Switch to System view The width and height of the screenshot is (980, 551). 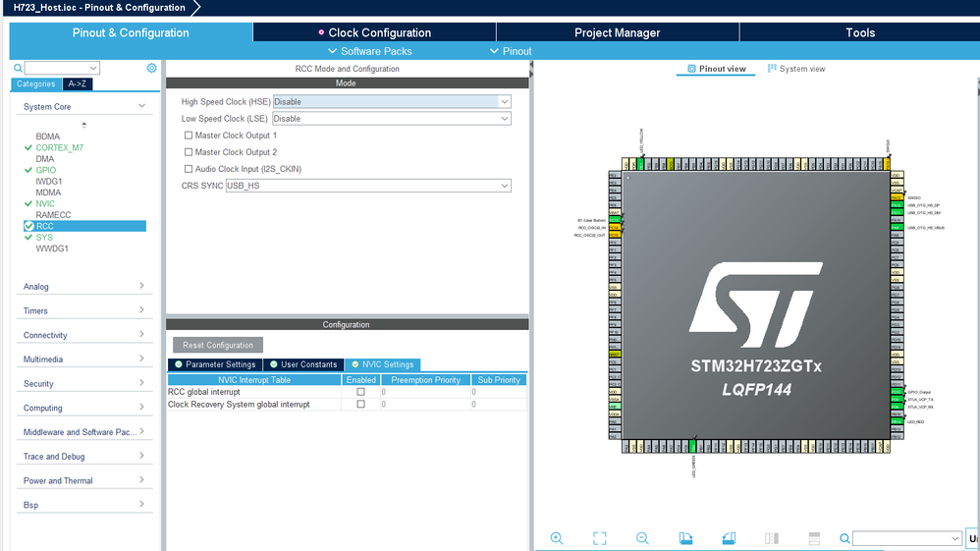(796, 69)
